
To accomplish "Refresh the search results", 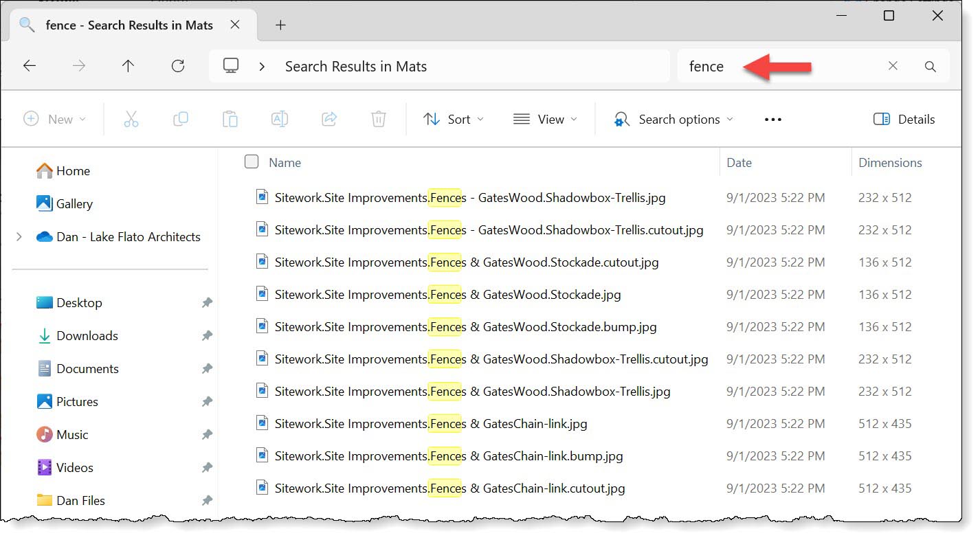I will point(177,65).
